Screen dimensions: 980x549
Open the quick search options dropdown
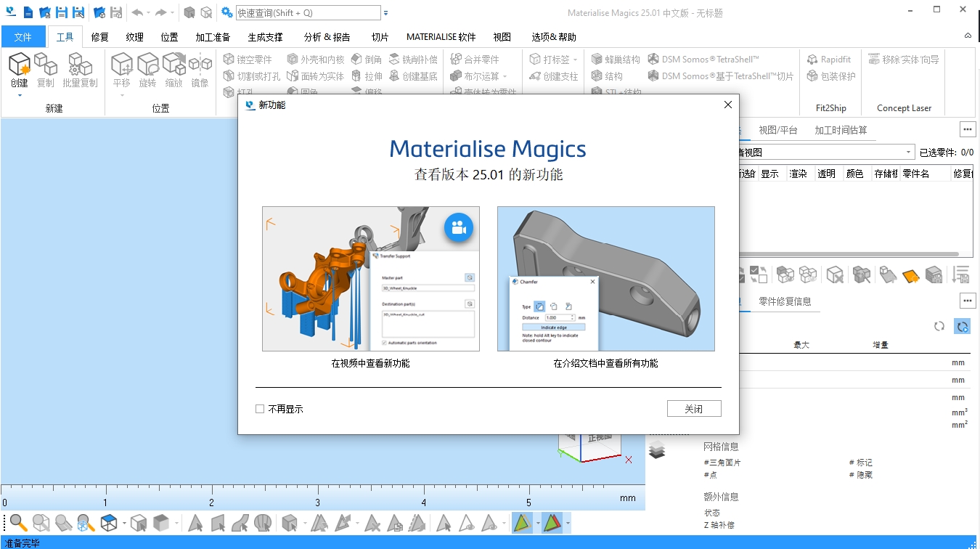pyautogui.click(x=387, y=12)
